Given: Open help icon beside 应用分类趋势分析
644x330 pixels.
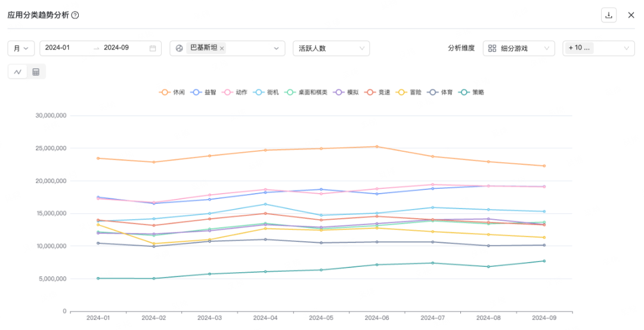Looking at the screenshot, I should click(75, 15).
